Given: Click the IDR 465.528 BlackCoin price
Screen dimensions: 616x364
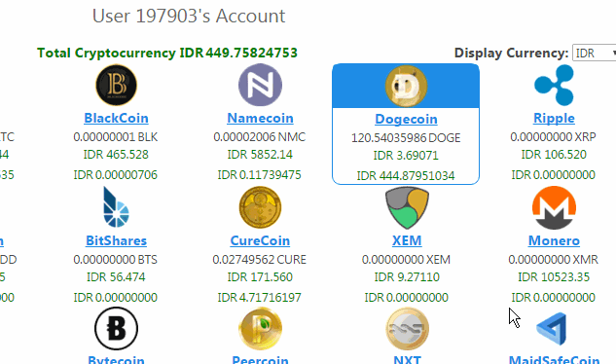Looking at the screenshot, I should point(116,155).
